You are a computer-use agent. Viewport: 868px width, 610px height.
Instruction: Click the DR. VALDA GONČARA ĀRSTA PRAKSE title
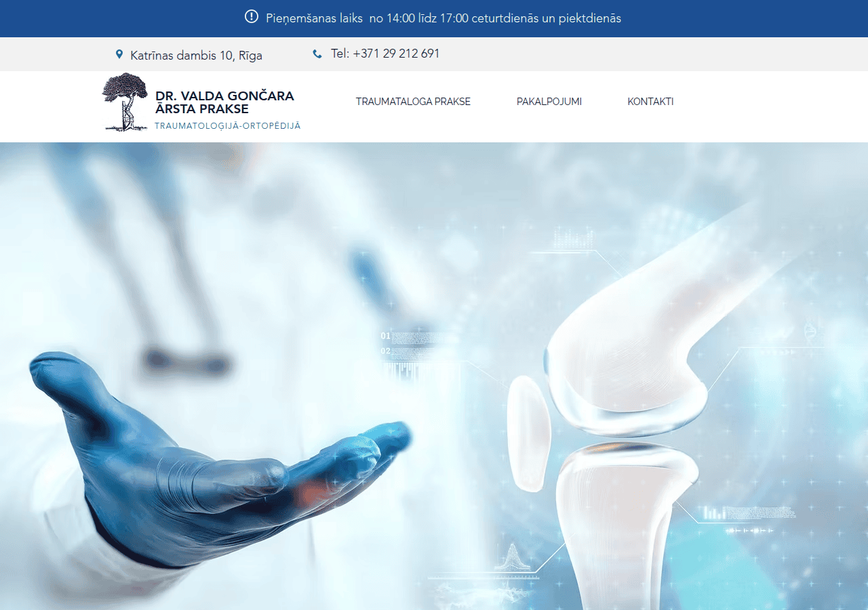point(224,102)
